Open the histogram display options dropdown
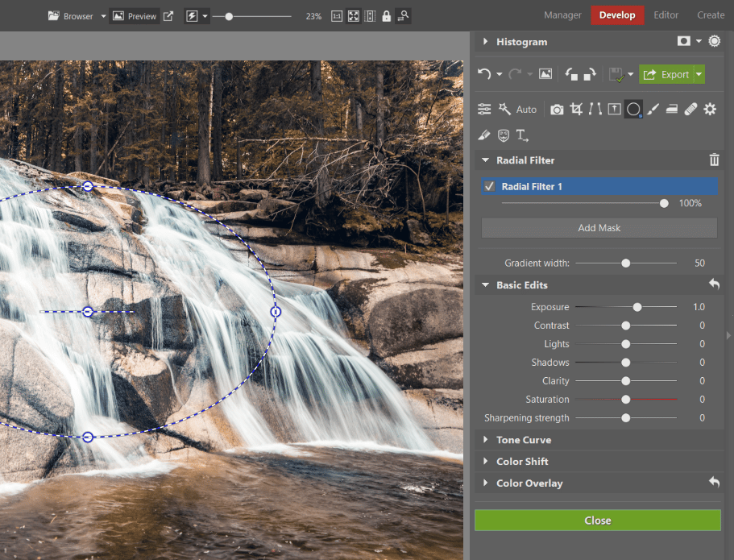 pos(699,41)
